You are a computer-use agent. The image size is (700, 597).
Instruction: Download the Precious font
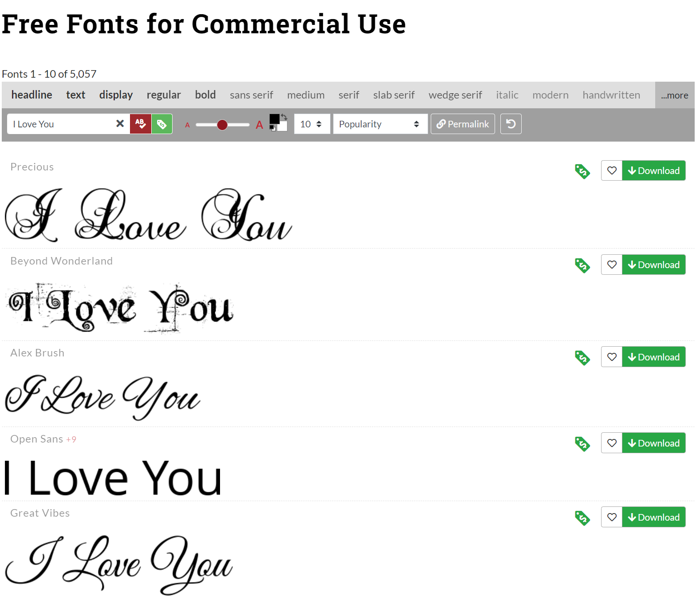654,170
